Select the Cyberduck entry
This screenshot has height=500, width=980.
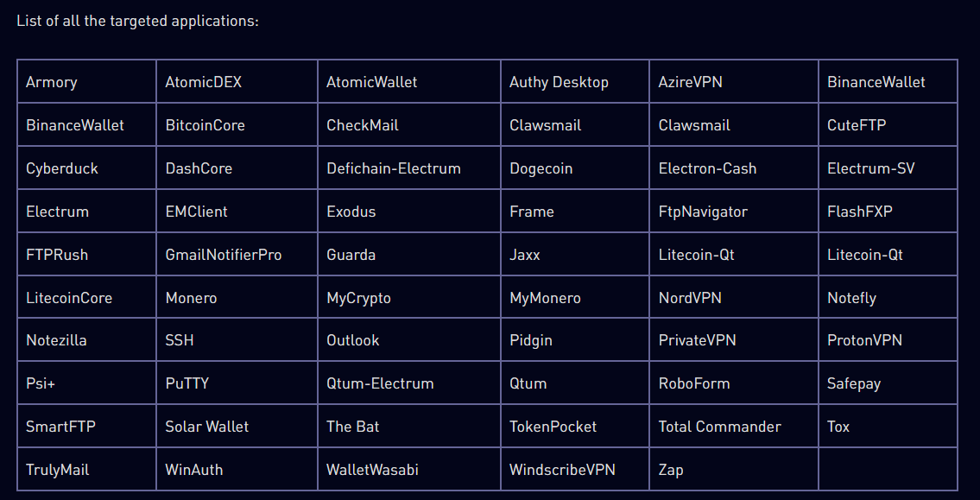click(86, 168)
